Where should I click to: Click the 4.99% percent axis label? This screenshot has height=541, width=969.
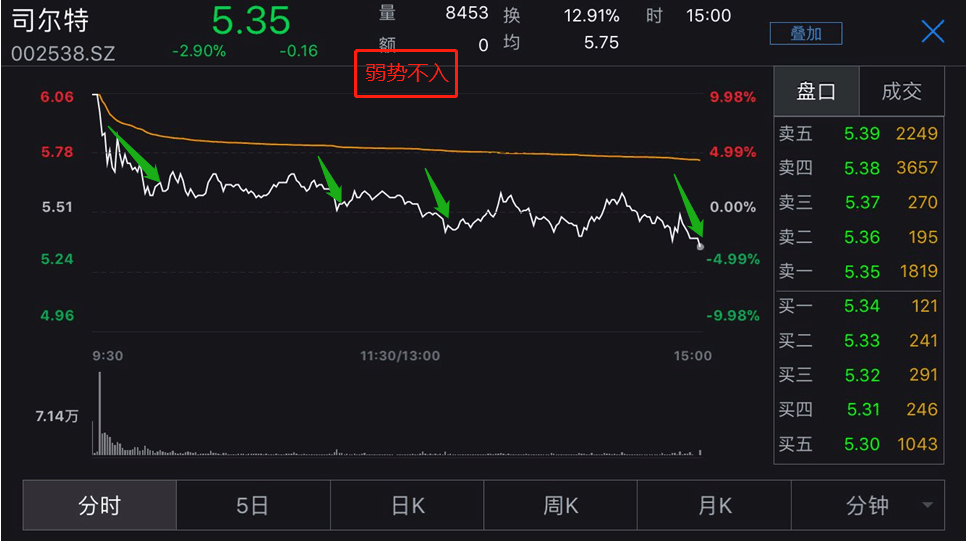click(x=732, y=152)
